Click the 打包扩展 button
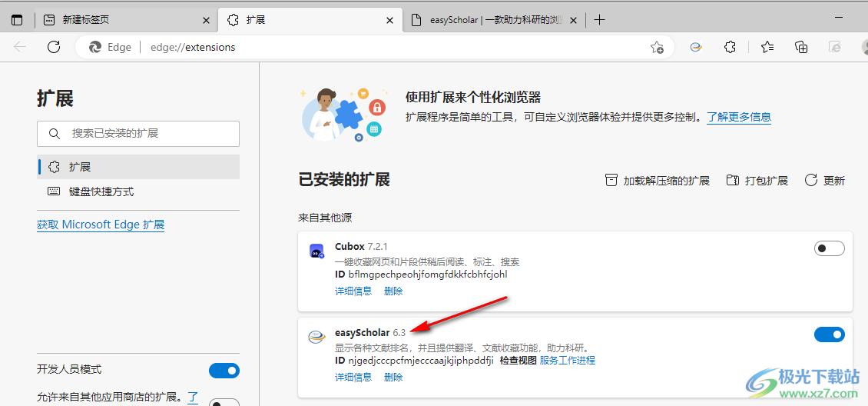Screen dimensions: 868x406 757,181
